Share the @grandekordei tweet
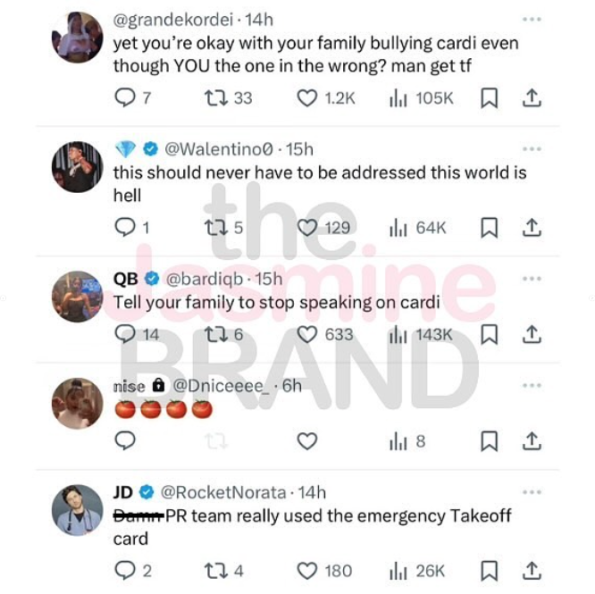Screen dimensions: 595x594 click(x=532, y=98)
